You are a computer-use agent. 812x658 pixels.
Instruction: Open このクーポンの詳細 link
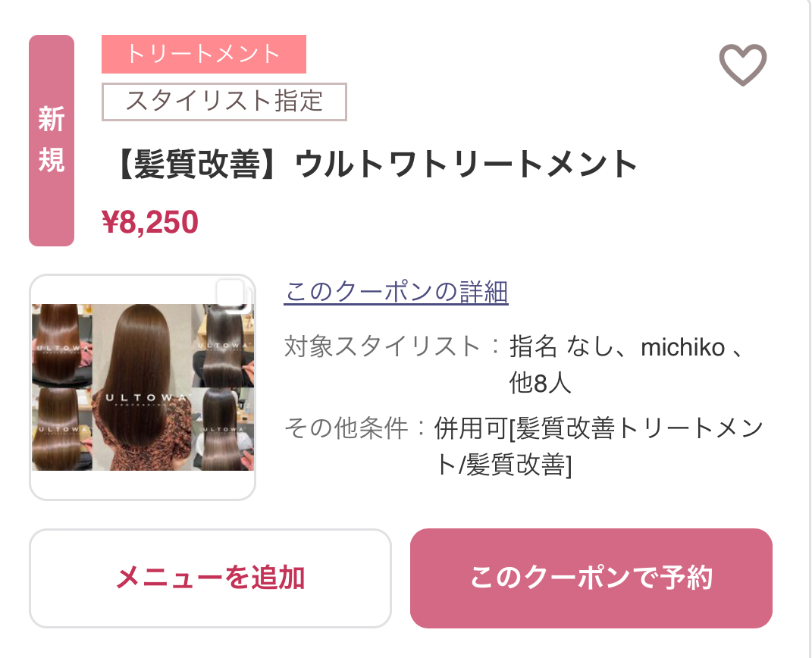click(x=397, y=291)
